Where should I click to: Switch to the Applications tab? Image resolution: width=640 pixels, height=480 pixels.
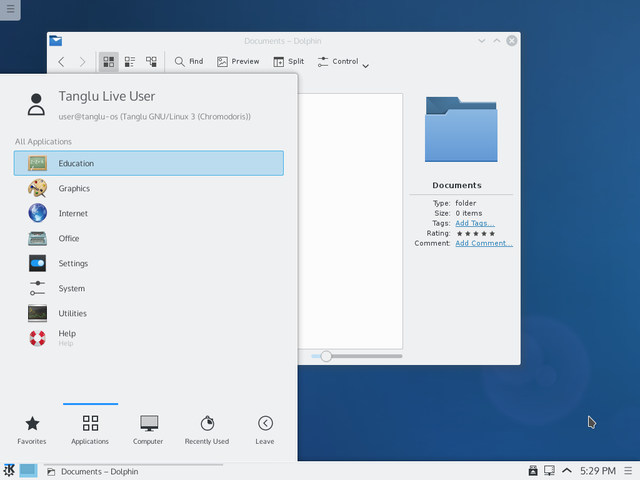90,430
